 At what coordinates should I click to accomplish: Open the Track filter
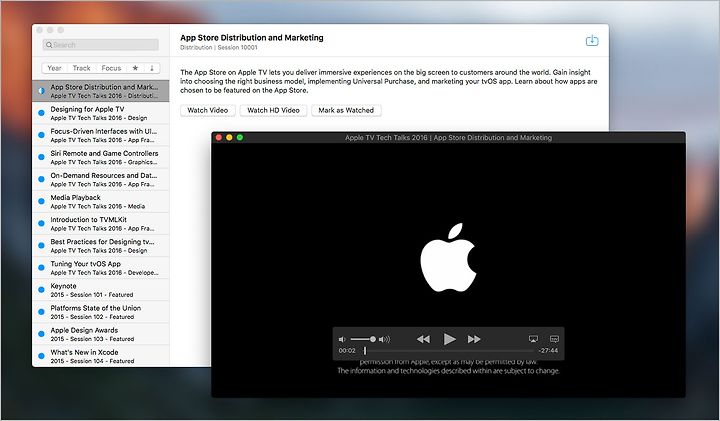[x=81, y=68]
